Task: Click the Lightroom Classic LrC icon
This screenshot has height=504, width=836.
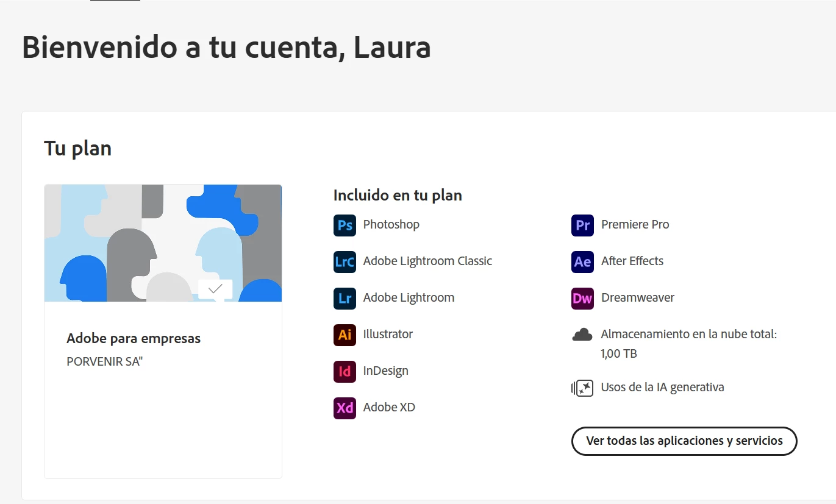Action: coord(345,261)
